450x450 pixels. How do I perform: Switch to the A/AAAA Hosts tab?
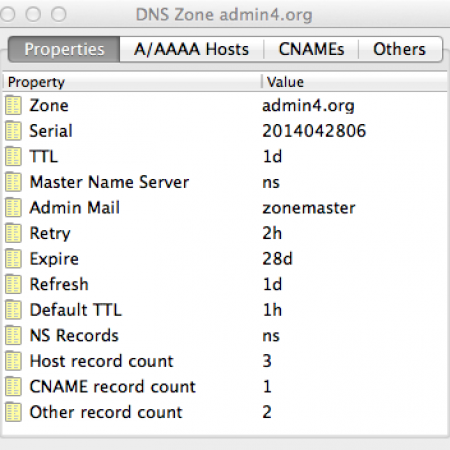coord(192,49)
